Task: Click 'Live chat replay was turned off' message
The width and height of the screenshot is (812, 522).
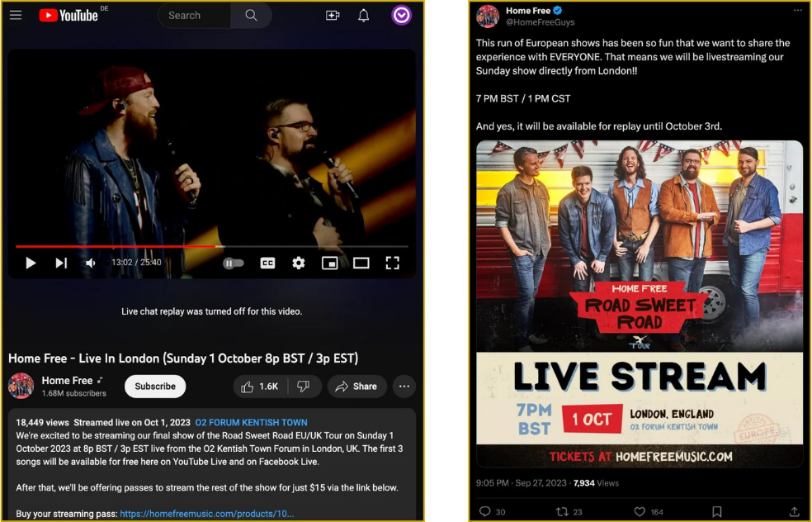Action: coord(212,311)
